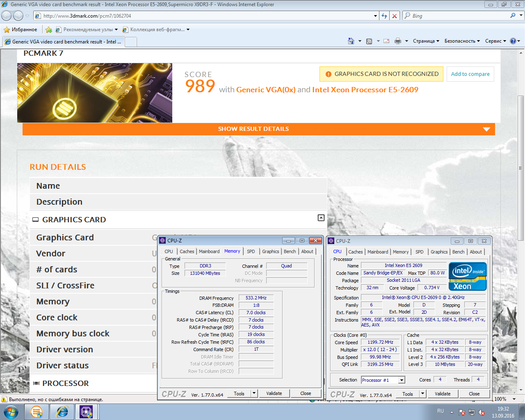Viewport: 525px width, 420px height.
Task: Click the Intel Xeon inside logo
Action: point(468,276)
